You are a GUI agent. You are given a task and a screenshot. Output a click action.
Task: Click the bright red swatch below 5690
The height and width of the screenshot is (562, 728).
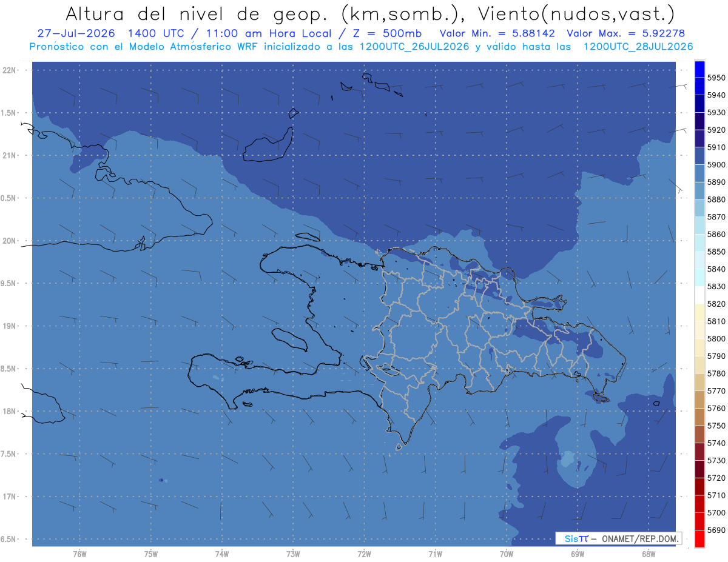coord(699,538)
